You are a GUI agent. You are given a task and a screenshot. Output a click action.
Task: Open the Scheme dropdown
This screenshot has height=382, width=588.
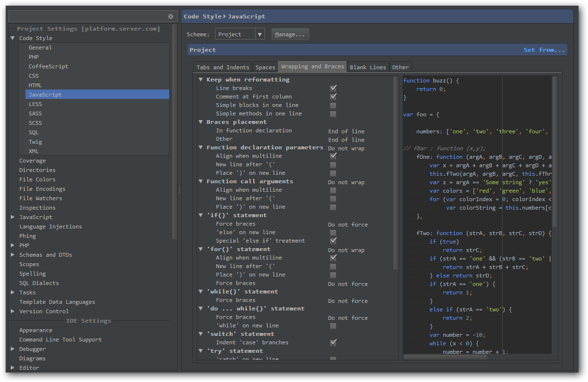pyautogui.click(x=240, y=33)
